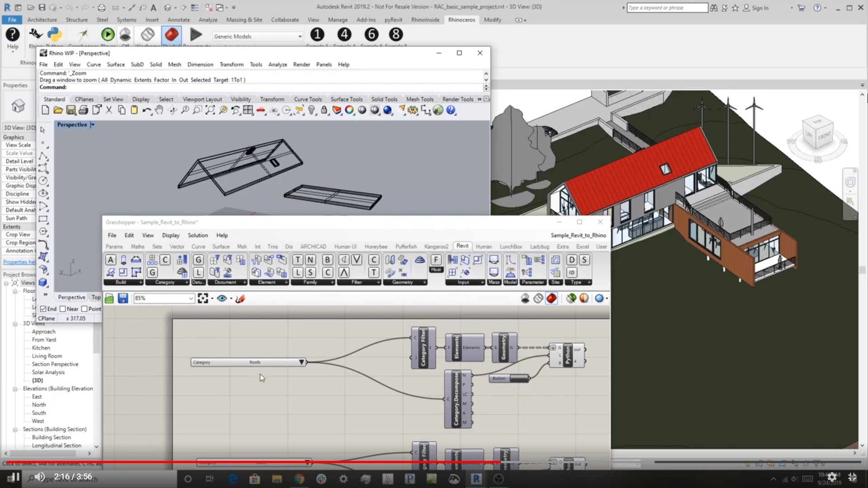Click the 4-viewport layout icon in Rhino
The height and width of the screenshot is (488, 868).
[x=248, y=110]
